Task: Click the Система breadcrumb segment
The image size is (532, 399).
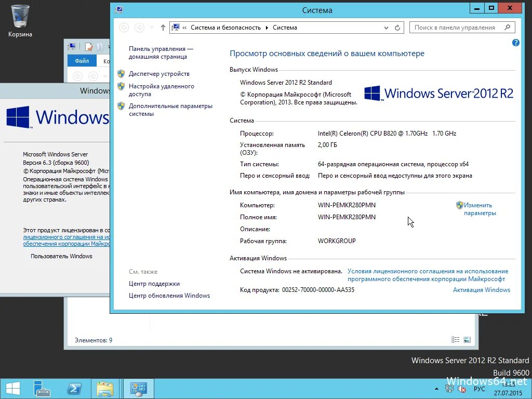Action: [285, 28]
